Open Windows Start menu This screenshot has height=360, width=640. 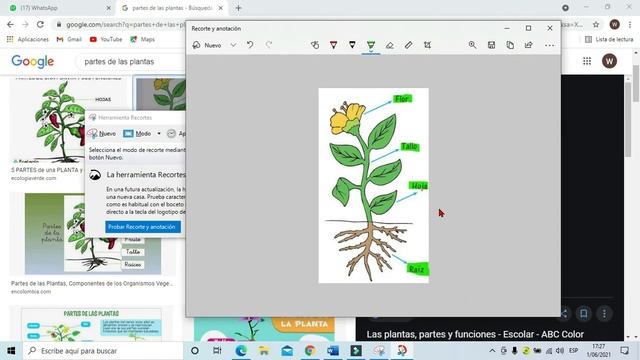pyautogui.click(x=11, y=351)
